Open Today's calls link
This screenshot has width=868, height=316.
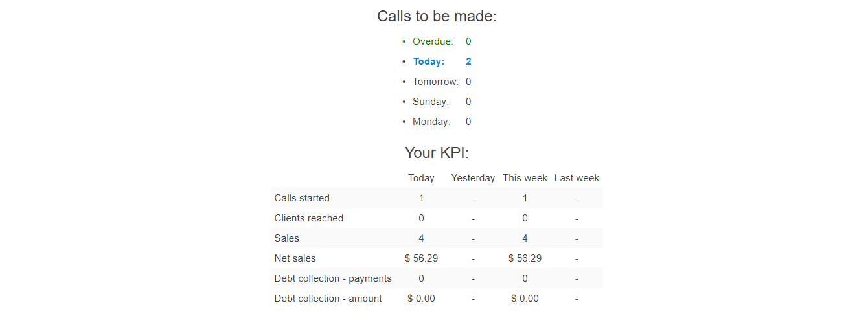429,62
